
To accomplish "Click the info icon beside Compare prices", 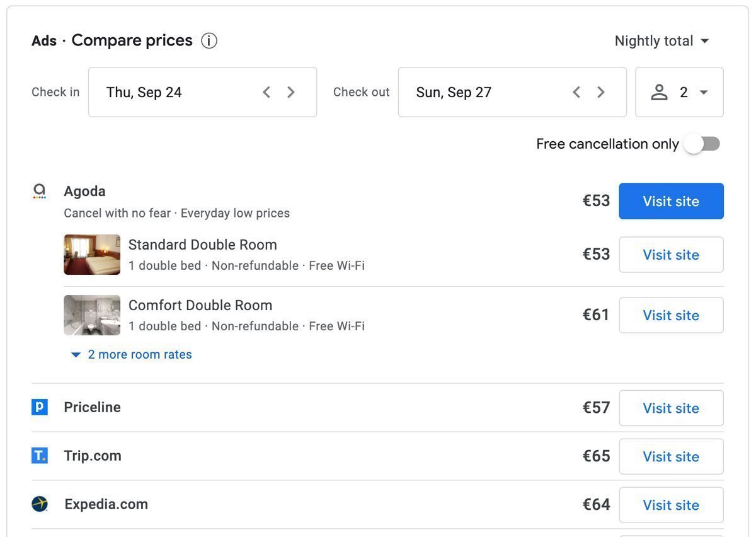I will tap(209, 41).
